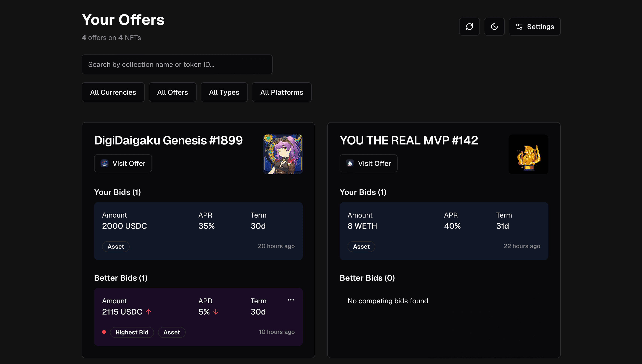Click the search by collection name field

click(x=177, y=65)
